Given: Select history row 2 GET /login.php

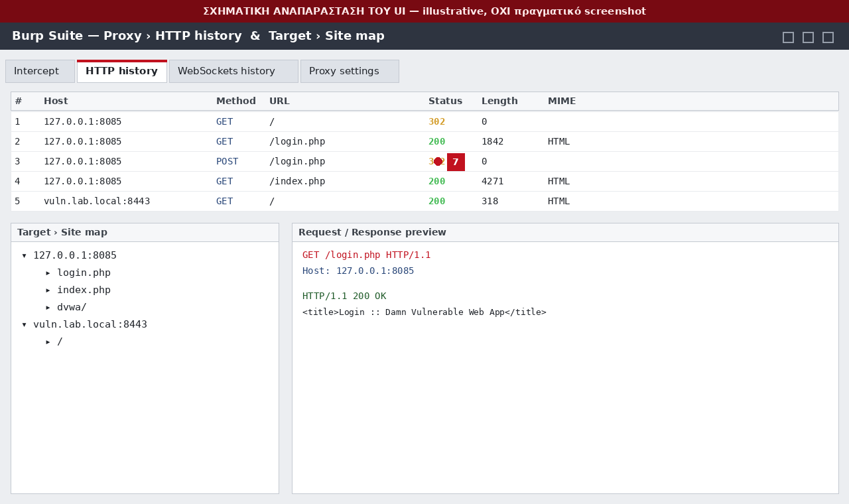Looking at the screenshot, I should click(424, 142).
